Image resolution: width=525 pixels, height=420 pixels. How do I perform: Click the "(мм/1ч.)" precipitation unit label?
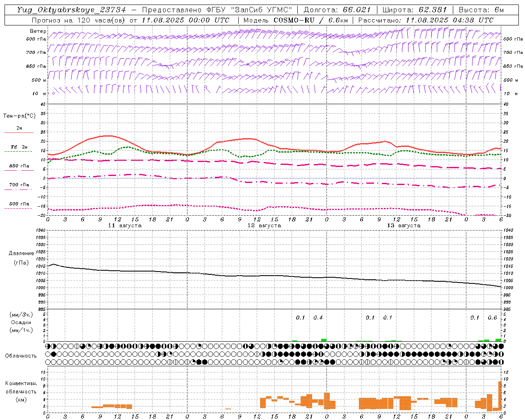tap(21, 330)
